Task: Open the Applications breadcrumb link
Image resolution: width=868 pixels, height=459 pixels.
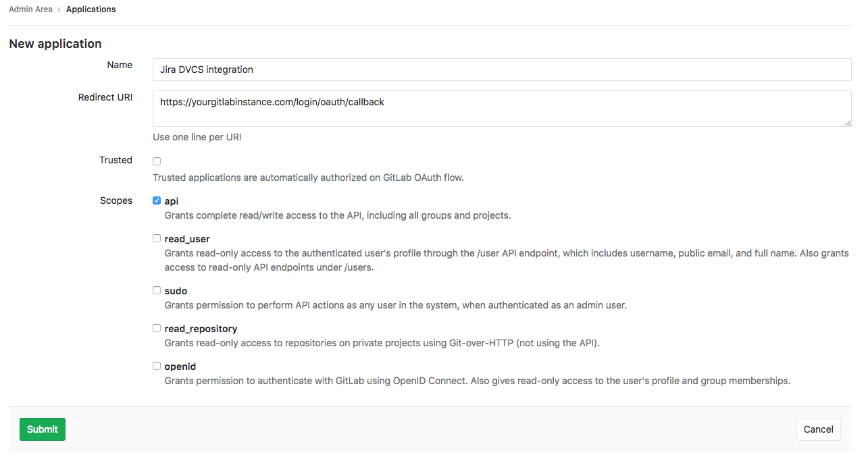Action: click(x=91, y=9)
